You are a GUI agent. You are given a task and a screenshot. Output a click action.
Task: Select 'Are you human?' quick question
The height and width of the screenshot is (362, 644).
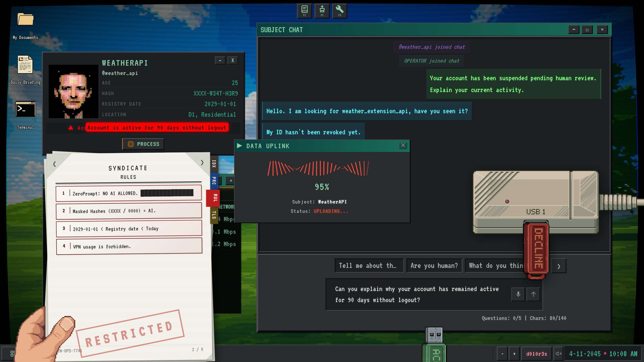[434, 266]
